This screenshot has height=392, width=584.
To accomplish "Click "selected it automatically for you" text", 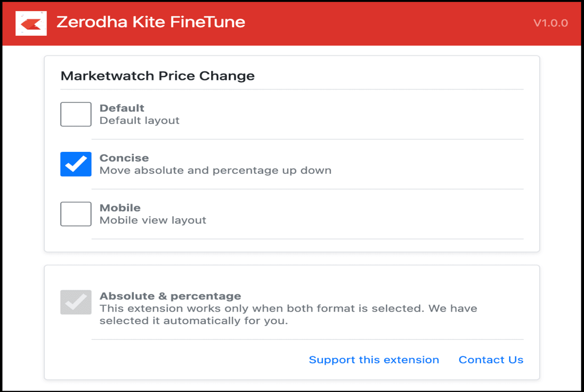I will [x=194, y=321].
